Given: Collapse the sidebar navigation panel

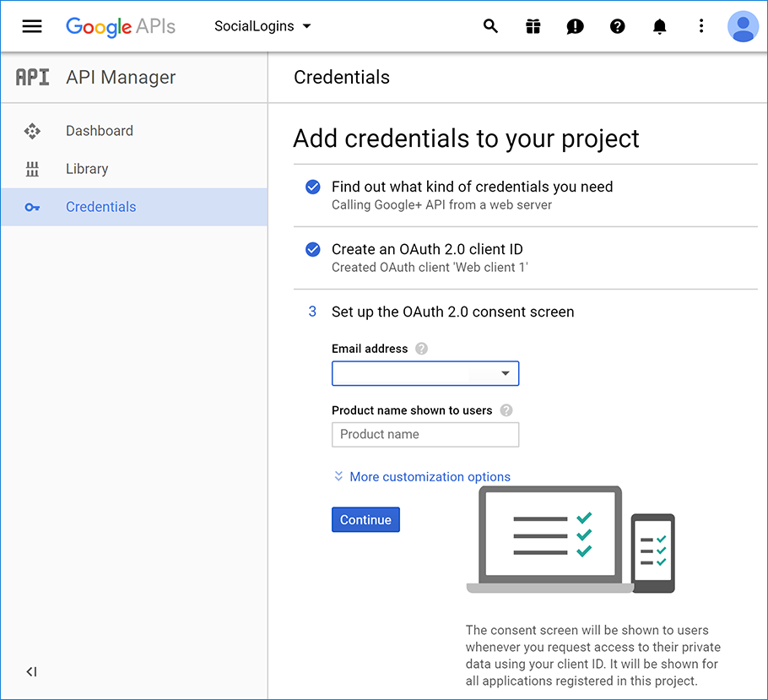Looking at the screenshot, I should pos(31,672).
